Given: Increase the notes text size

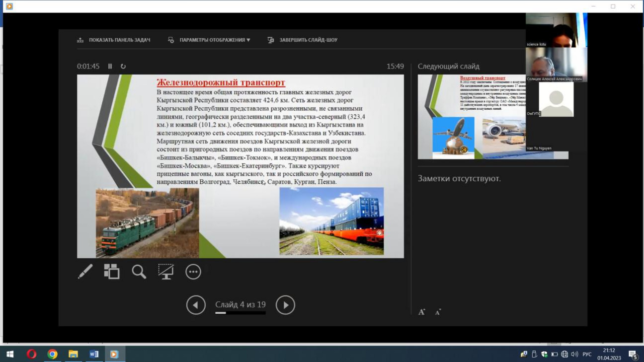Looking at the screenshot, I should click(x=422, y=312).
